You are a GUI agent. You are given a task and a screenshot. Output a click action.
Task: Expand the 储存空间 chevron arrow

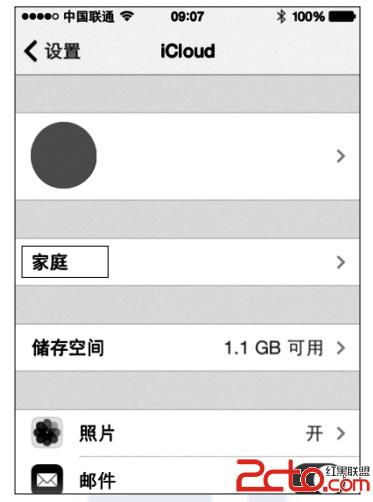click(x=341, y=348)
